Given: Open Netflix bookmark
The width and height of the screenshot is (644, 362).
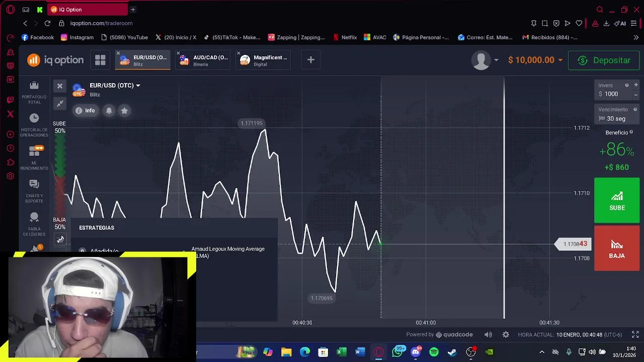Looking at the screenshot, I should [x=345, y=37].
